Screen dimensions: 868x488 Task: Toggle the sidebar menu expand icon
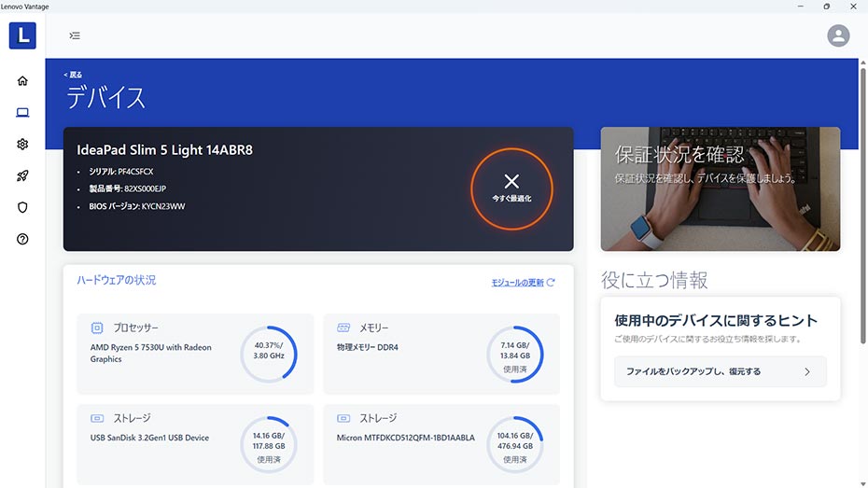coord(75,35)
